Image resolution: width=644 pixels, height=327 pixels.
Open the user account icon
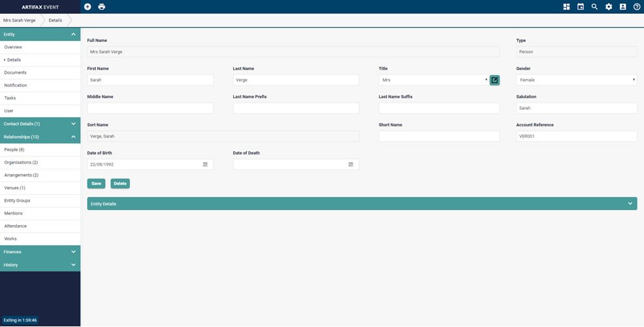pos(622,7)
